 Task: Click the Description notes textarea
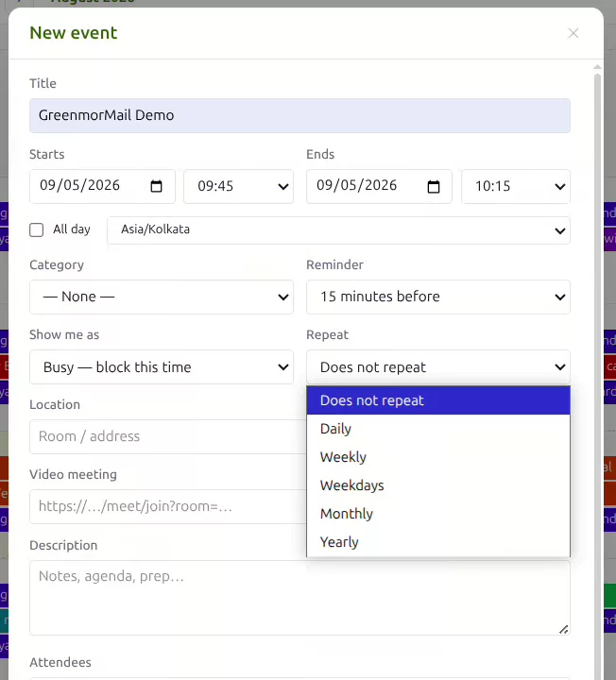click(x=299, y=598)
